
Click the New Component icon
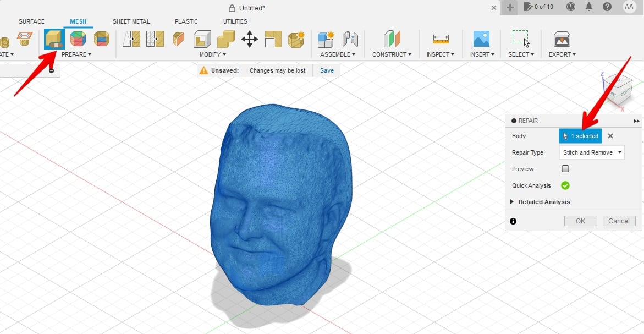pos(326,40)
